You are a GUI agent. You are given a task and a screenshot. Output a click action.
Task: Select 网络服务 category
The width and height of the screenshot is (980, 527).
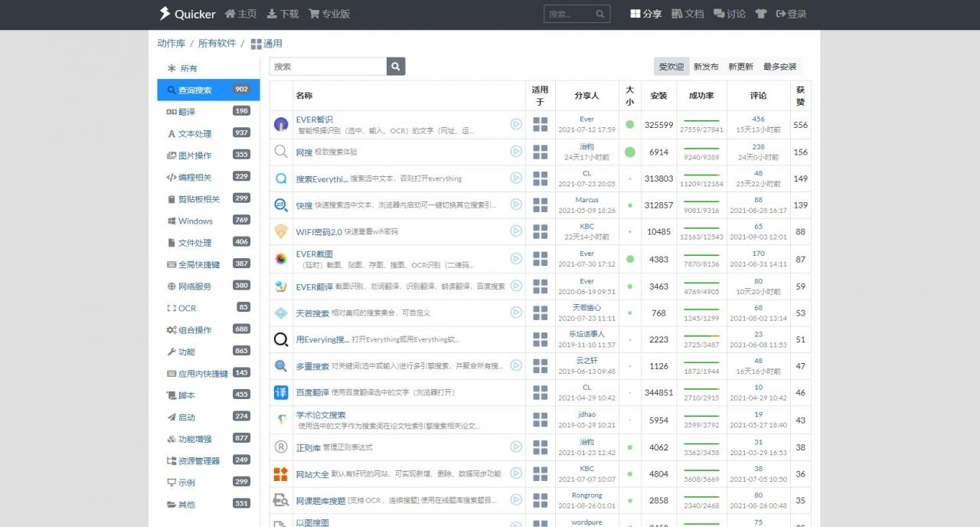(x=208, y=286)
